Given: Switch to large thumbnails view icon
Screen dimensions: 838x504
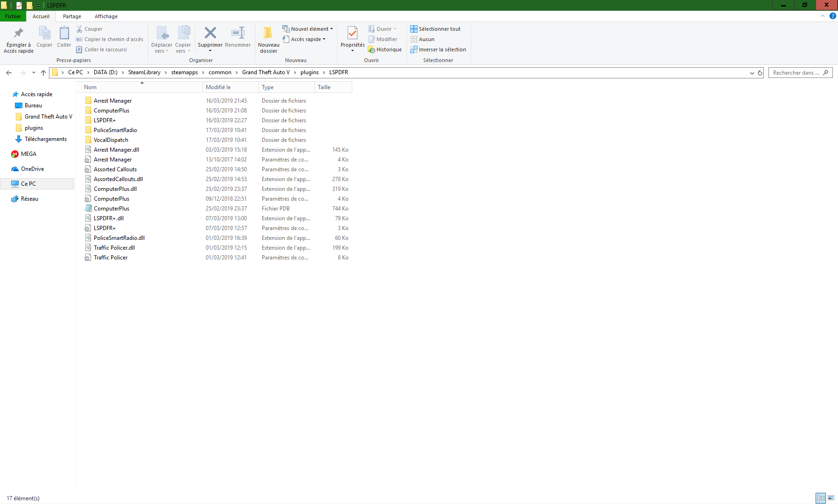Looking at the screenshot, I should click(x=831, y=498).
